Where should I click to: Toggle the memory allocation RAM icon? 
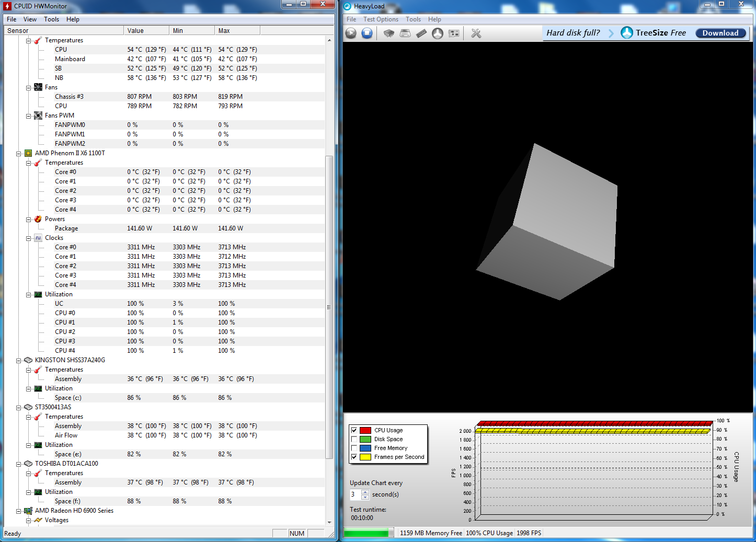[421, 33]
